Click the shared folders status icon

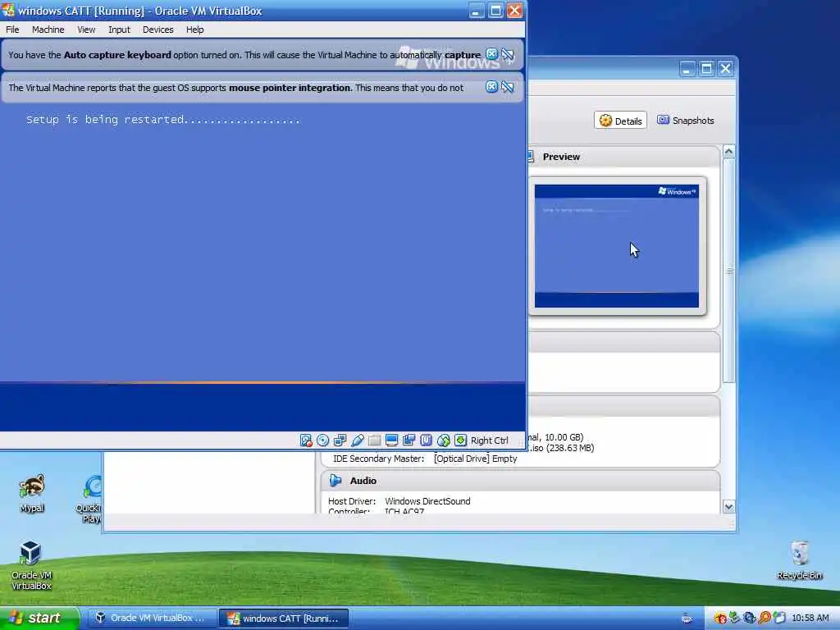tap(374, 441)
